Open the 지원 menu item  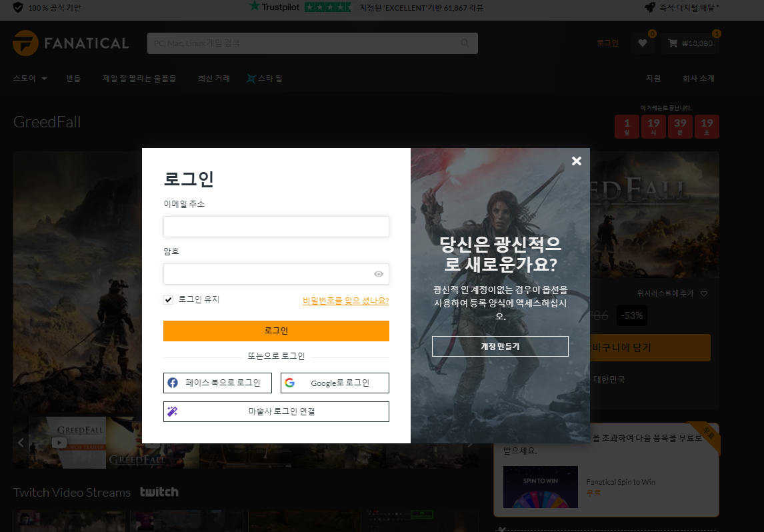click(653, 79)
